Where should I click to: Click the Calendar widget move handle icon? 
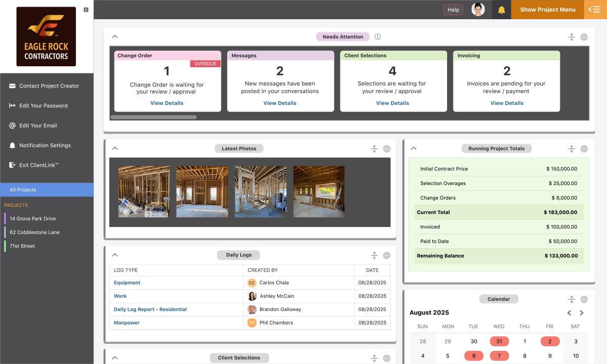pyautogui.click(x=572, y=299)
